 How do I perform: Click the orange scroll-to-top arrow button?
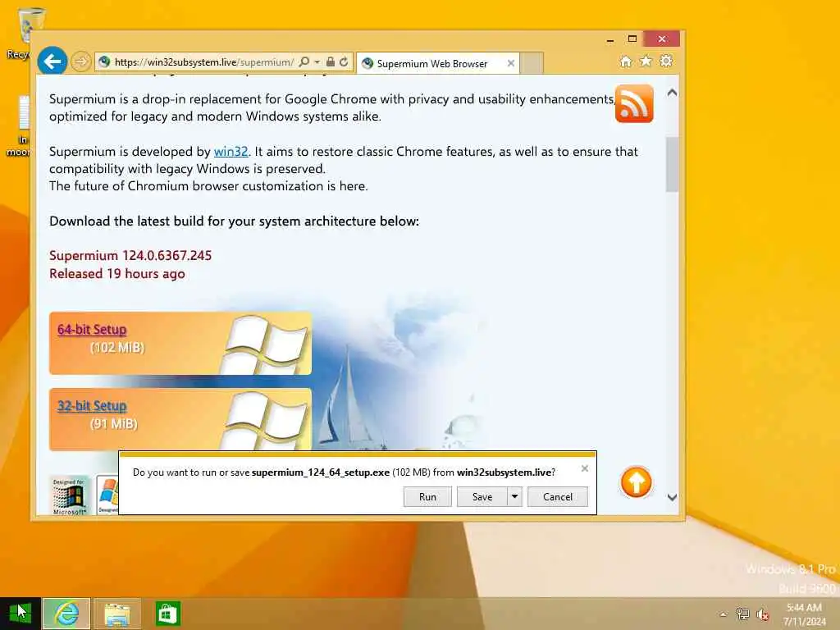click(x=636, y=482)
